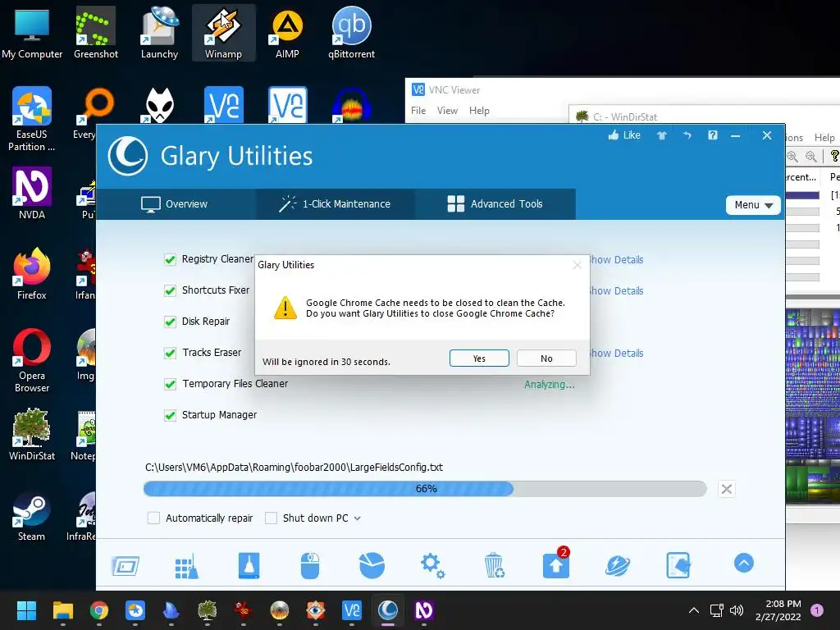Image resolution: width=840 pixels, height=630 pixels.
Task: Disable the Startup Manager checkbox
Action: (170, 415)
